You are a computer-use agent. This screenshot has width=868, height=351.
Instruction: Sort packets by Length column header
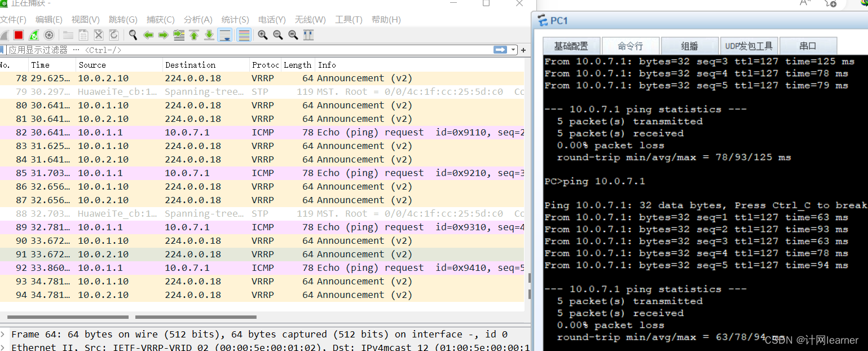[x=298, y=65]
